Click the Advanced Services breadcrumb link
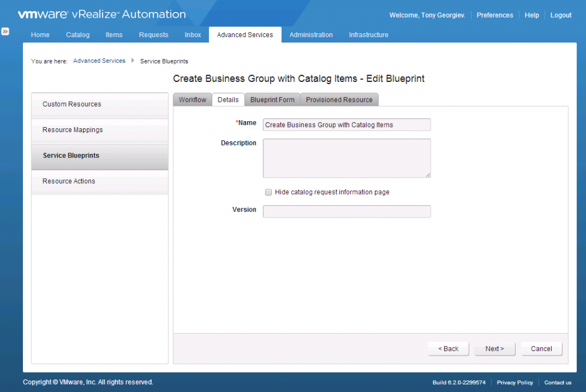586x392 pixels. [x=99, y=61]
